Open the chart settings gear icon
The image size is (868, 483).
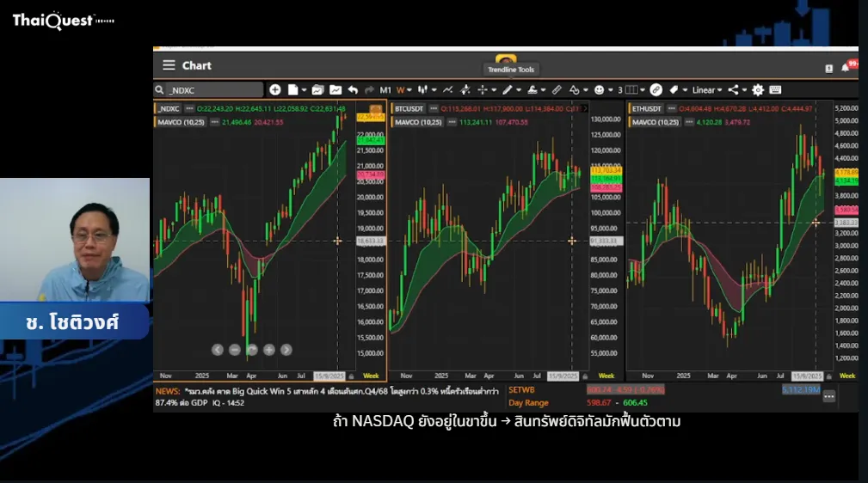coord(757,89)
